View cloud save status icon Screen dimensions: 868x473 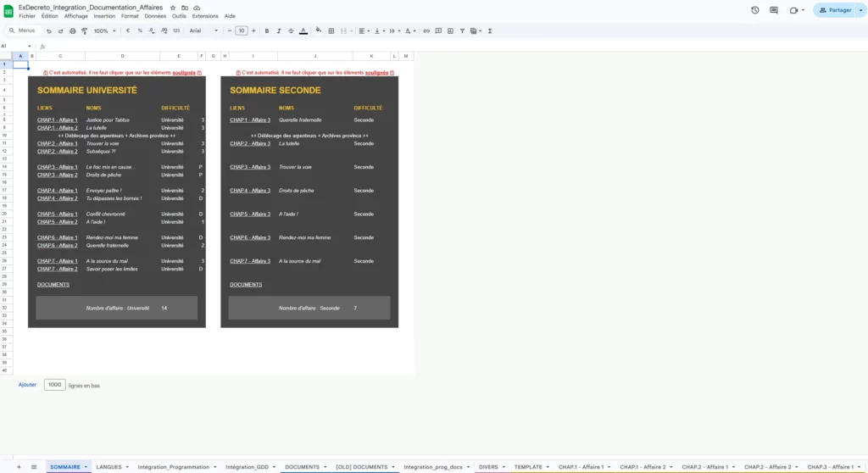tap(197, 8)
